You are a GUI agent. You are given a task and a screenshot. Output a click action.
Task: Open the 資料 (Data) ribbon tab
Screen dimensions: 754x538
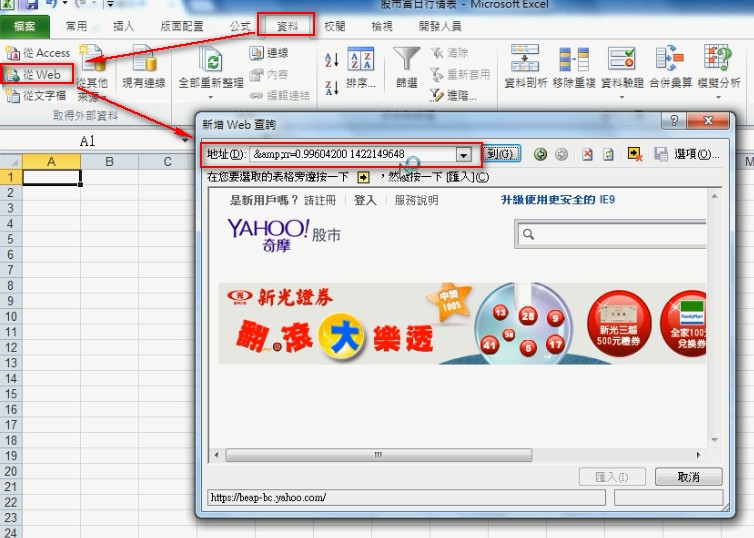click(x=287, y=25)
